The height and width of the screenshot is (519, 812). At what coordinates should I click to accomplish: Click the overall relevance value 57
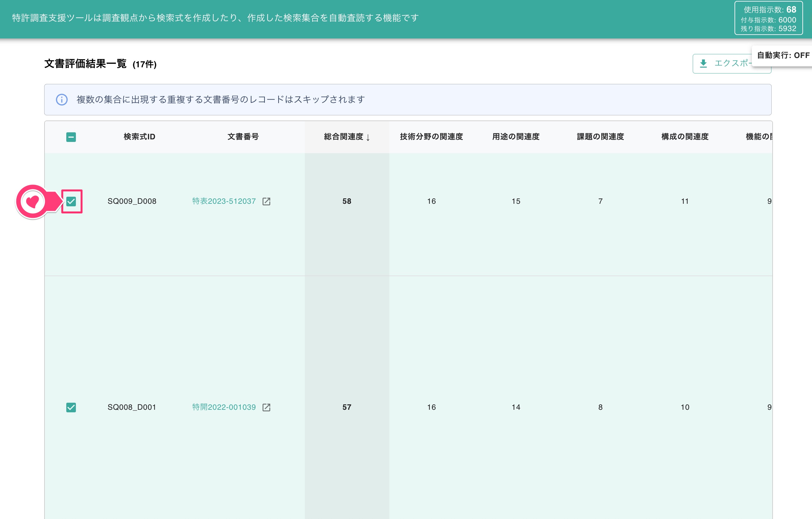click(x=347, y=407)
